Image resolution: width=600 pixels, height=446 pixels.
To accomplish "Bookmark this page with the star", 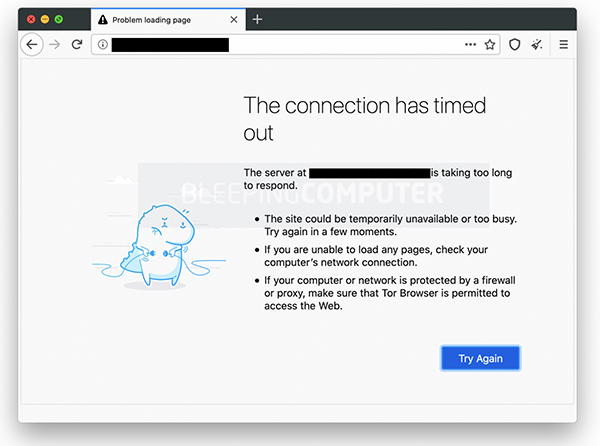I will coord(490,45).
